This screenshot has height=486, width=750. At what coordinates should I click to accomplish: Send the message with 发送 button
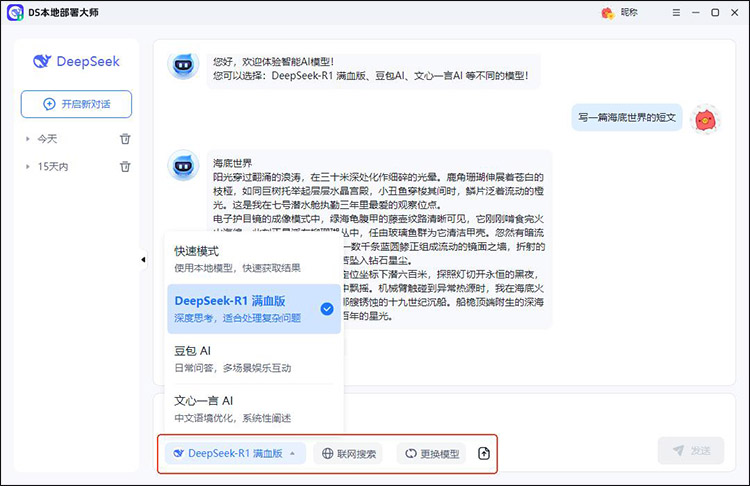pyautogui.click(x=691, y=450)
